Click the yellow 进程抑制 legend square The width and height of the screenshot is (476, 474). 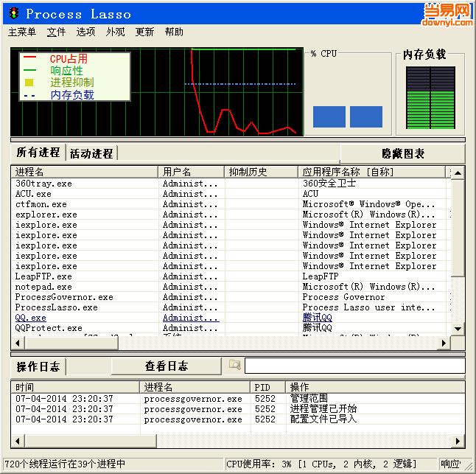point(29,83)
